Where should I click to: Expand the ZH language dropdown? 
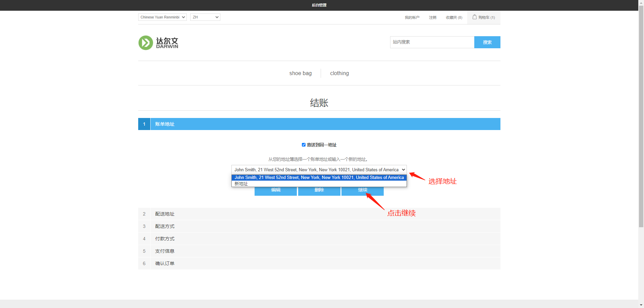[205, 17]
